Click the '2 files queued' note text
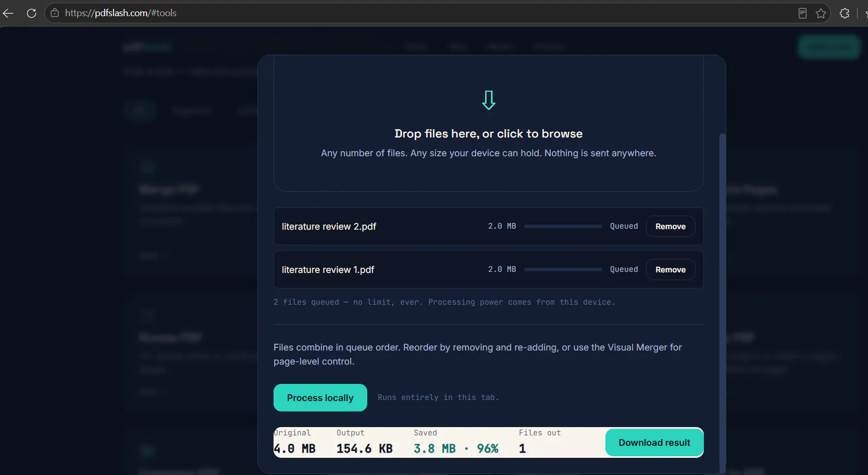 click(x=444, y=302)
